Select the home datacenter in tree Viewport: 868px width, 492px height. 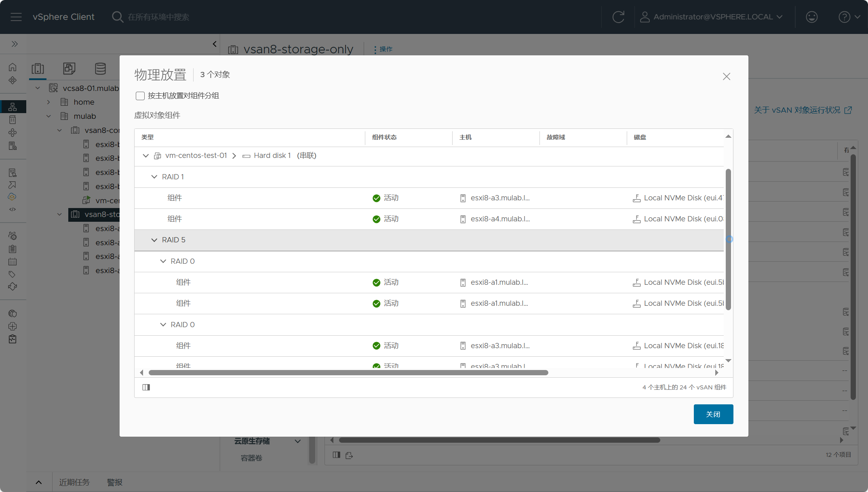pyautogui.click(x=84, y=102)
